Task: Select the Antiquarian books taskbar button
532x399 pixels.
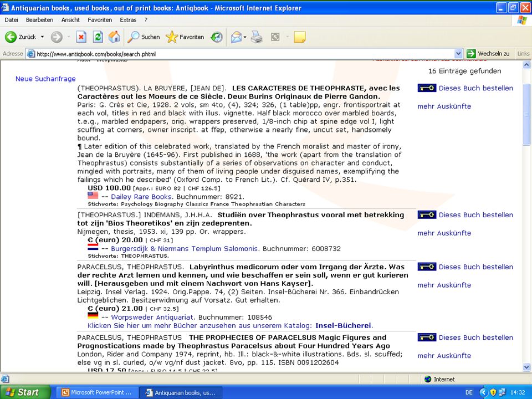Action: pyautogui.click(x=181, y=392)
